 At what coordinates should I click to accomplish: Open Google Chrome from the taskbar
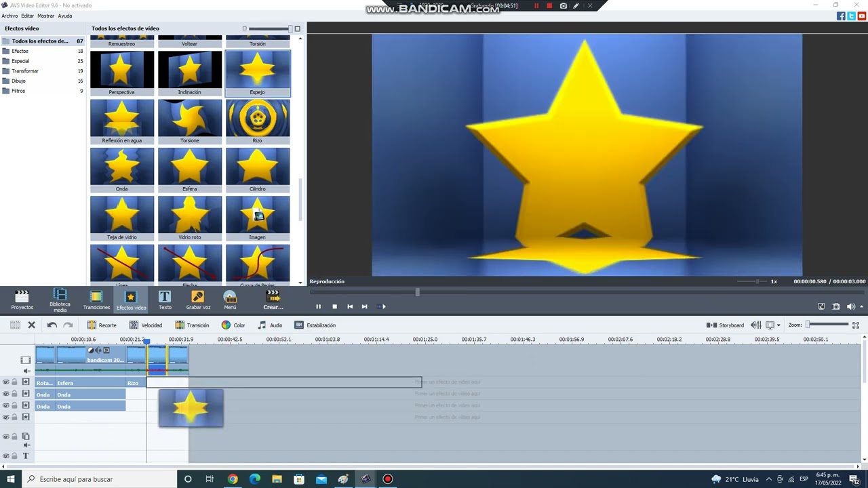point(233,479)
